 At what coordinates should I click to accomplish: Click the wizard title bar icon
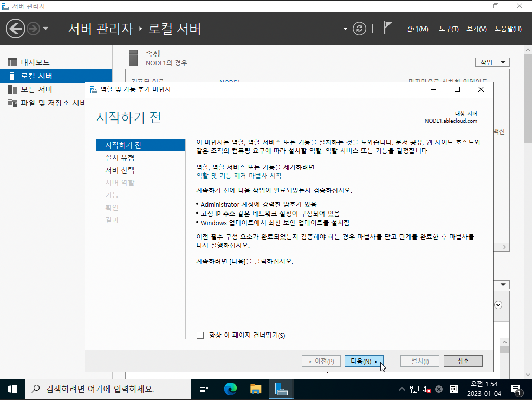[x=93, y=89]
